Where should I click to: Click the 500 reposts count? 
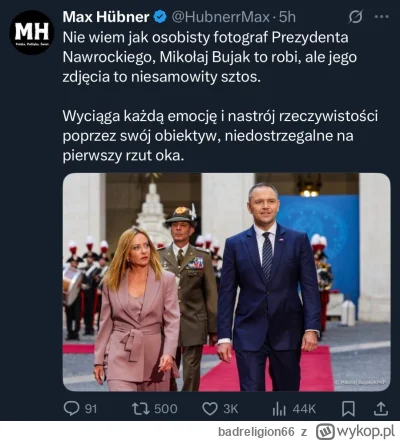click(166, 409)
